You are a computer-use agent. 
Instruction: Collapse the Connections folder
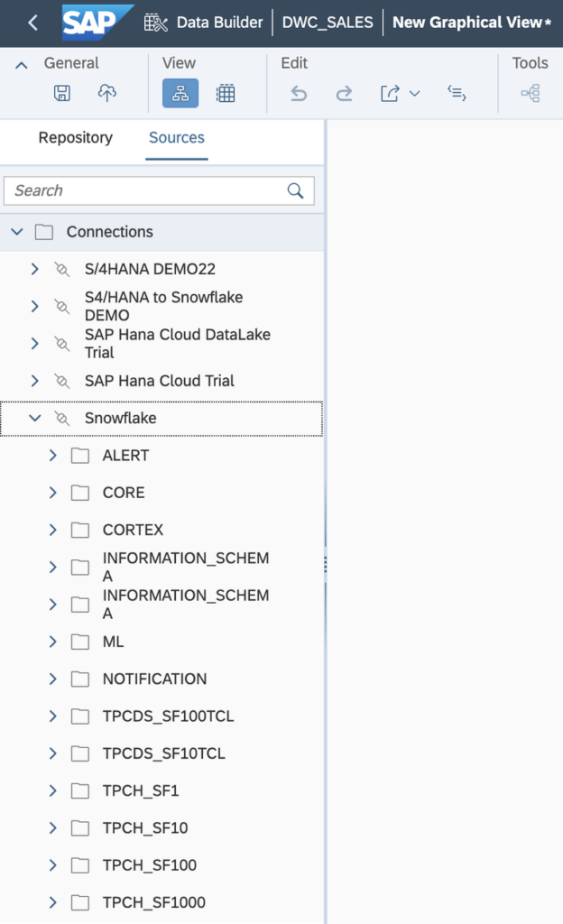[x=17, y=232]
